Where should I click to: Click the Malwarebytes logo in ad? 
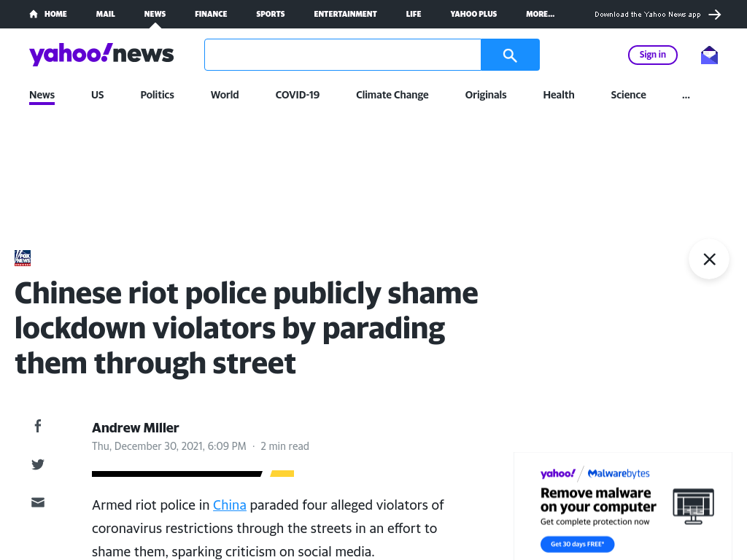click(619, 473)
